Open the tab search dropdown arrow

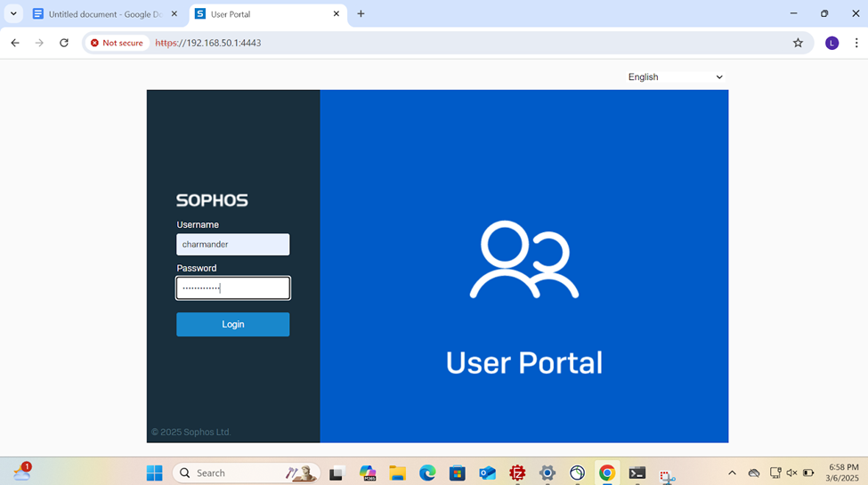pyautogui.click(x=13, y=14)
